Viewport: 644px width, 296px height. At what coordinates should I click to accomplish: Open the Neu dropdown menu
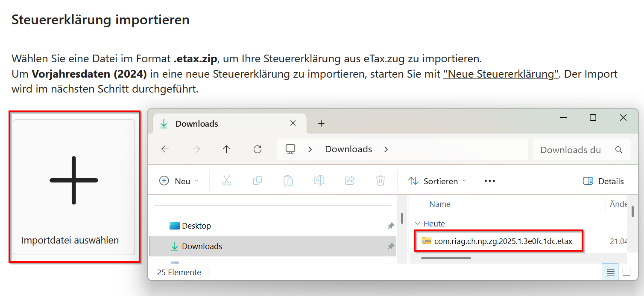point(179,181)
